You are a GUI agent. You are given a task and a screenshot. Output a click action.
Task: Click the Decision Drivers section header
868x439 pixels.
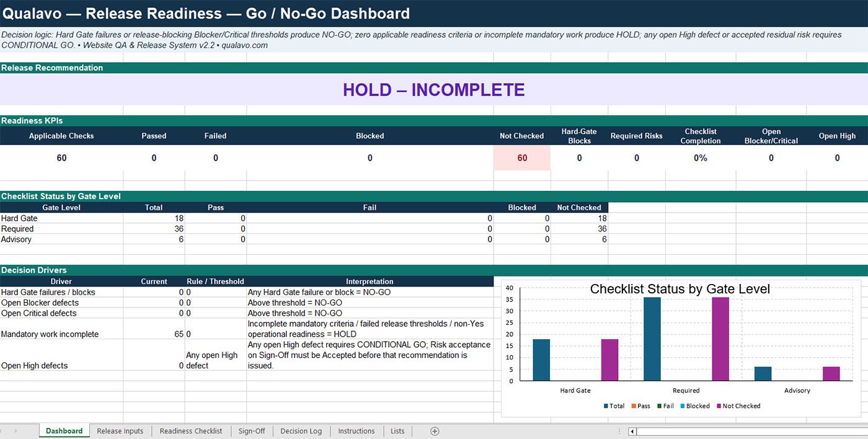pos(434,270)
